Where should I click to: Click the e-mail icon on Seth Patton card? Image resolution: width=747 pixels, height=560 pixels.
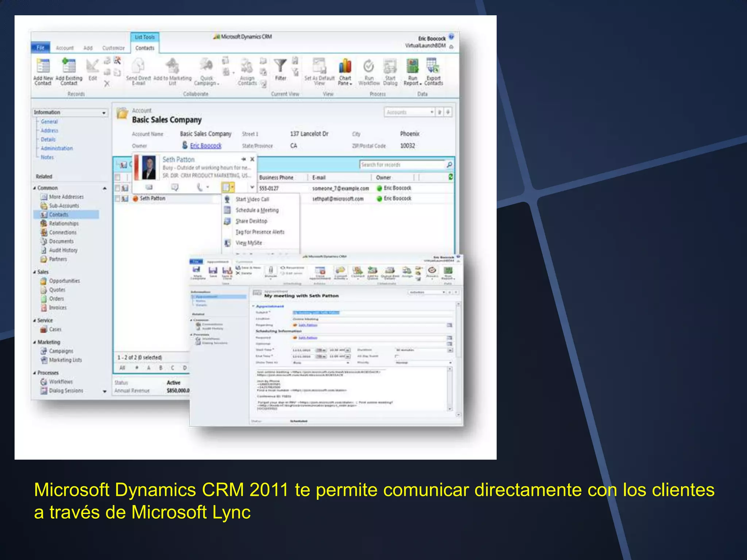(149, 187)
